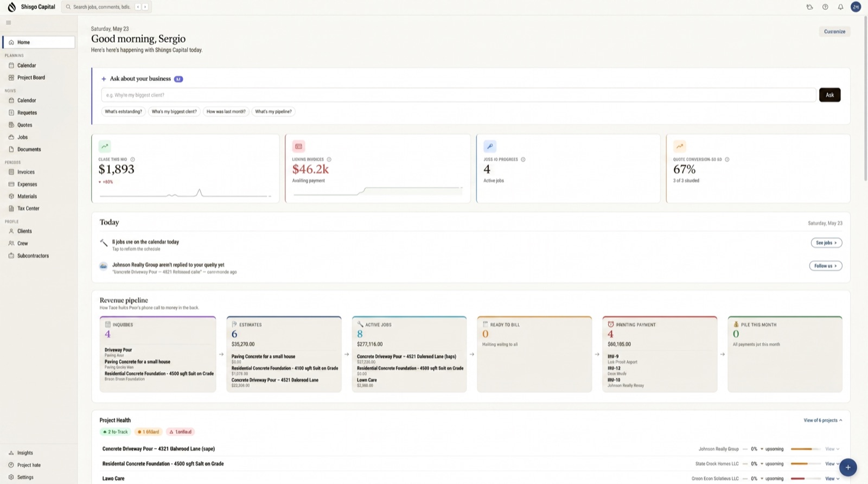This screenshot has height=484, width=868.
Task: Click info icon beside Quote Conversion
Action: click(x=727, y=160)
